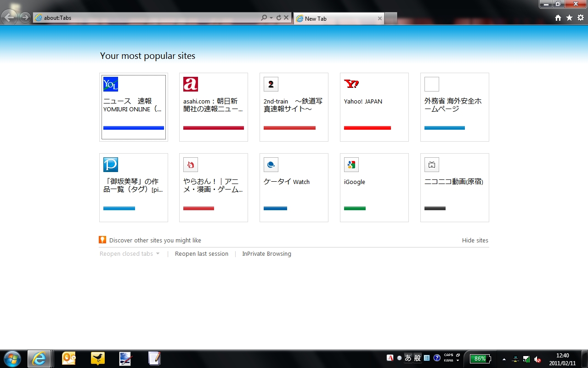
Task: Restore the language bar with its window icon
Action: 458,355
